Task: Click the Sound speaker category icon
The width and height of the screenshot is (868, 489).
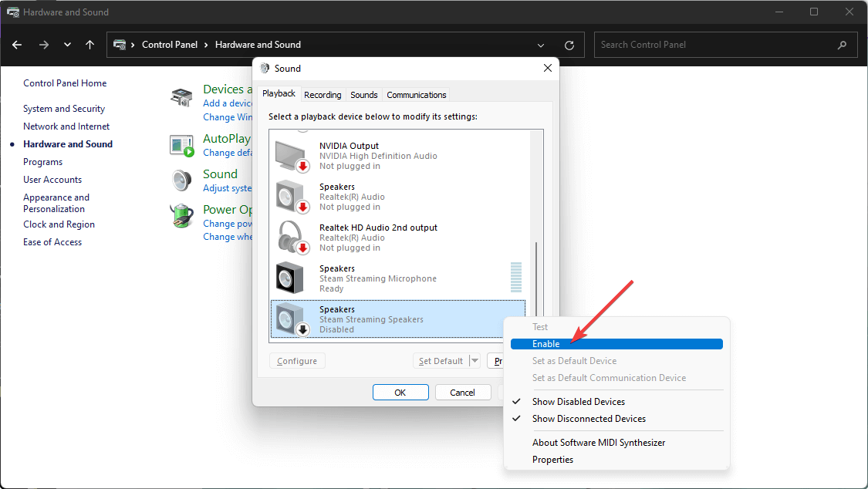Action: coord(181,180)
